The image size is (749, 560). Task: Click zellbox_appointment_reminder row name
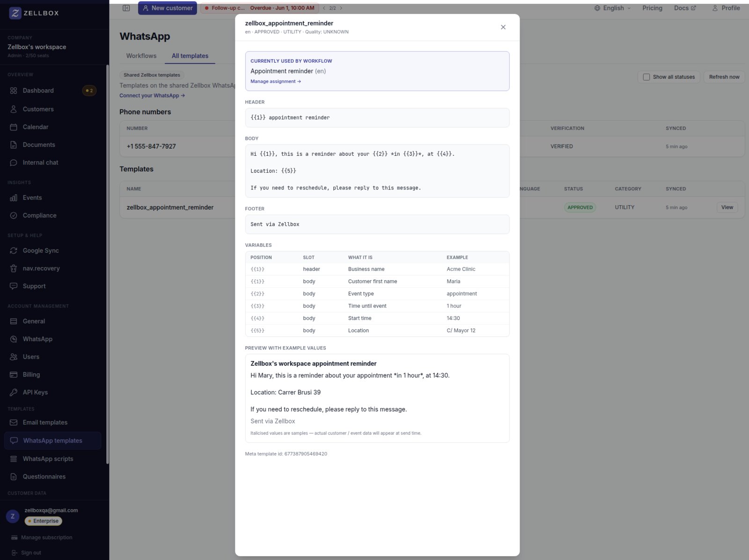click(x=170, y=207)
